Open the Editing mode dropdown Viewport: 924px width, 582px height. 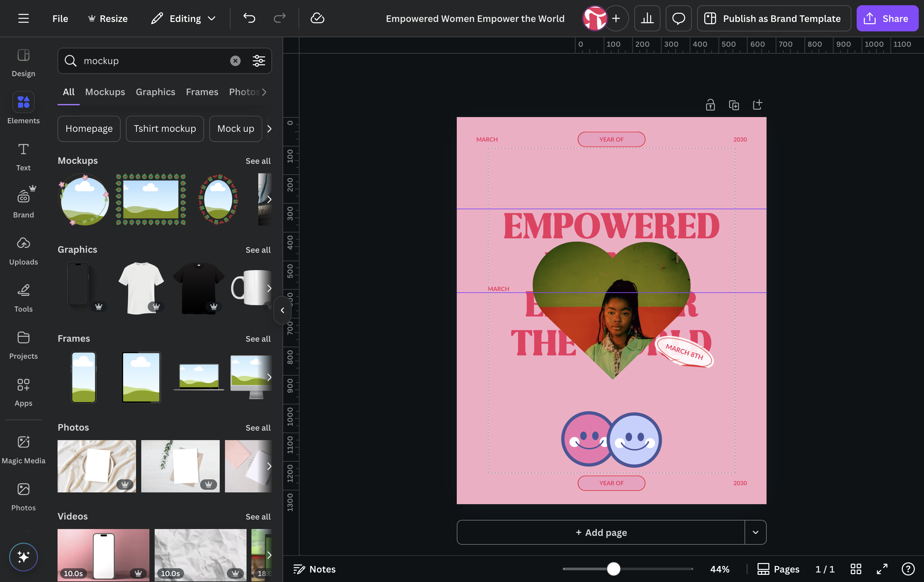(x=183, y=18)
